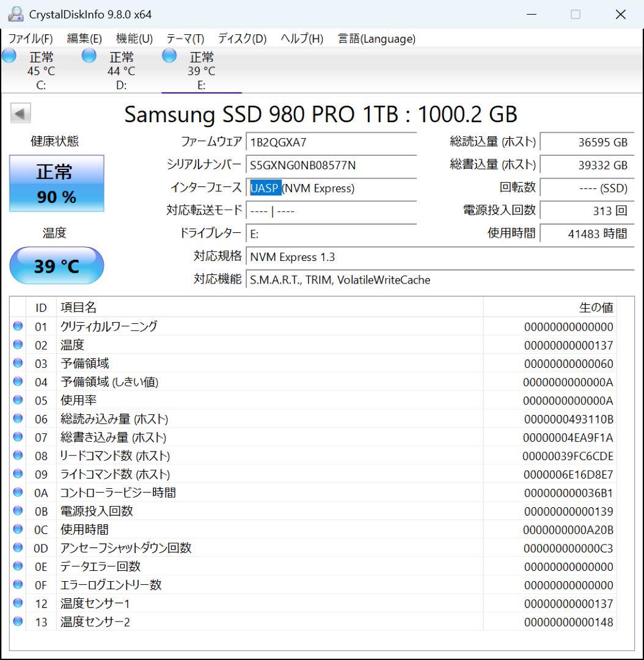Click the serial number field S5GXNG0NB08577N
Viewport: 644px width, 660px height.
(331, 165)
